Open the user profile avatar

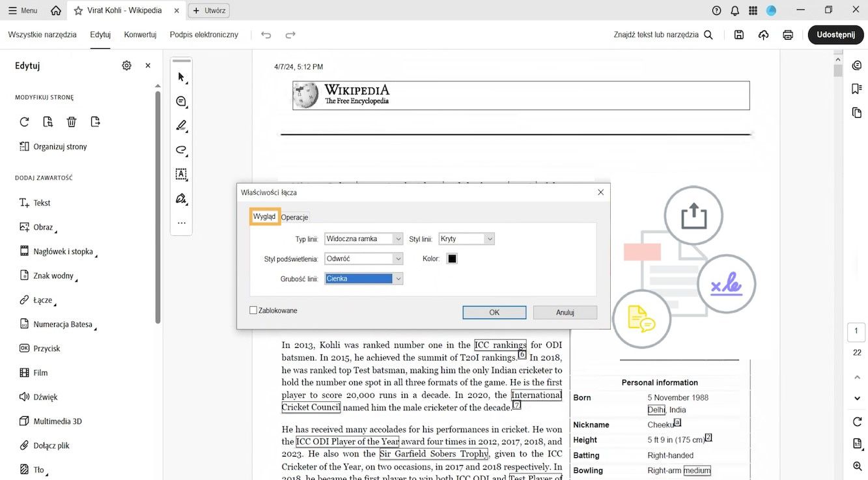(772, 10)
